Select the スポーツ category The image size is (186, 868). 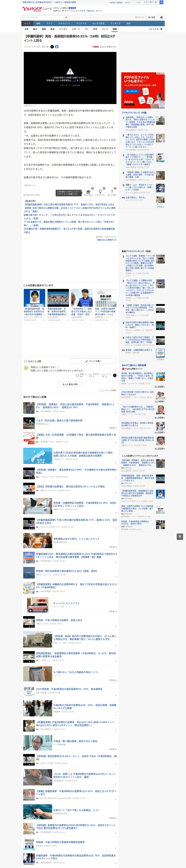(x=76, y=29)
